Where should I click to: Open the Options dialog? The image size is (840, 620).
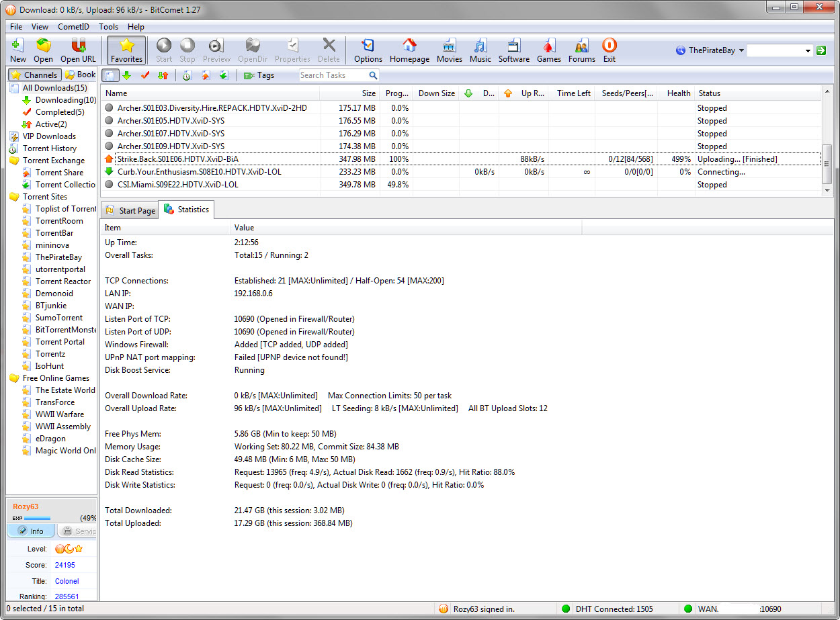(x=368, y=50)
